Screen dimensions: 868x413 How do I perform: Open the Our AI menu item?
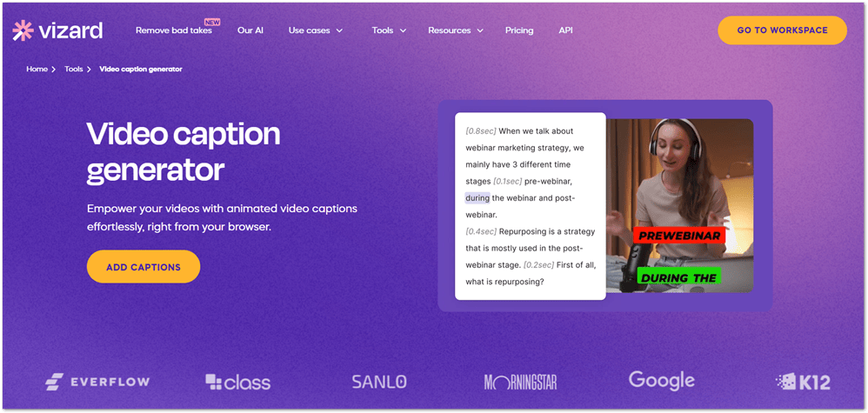(250, 30)
